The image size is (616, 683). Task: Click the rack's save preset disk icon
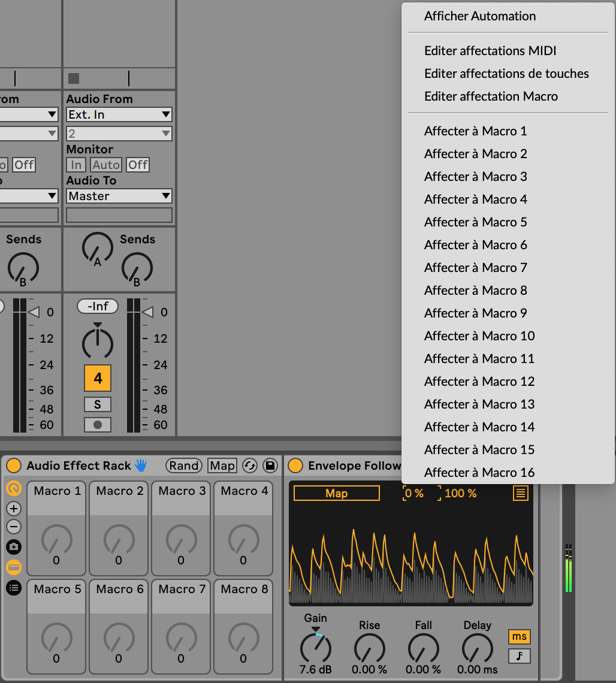270,466
